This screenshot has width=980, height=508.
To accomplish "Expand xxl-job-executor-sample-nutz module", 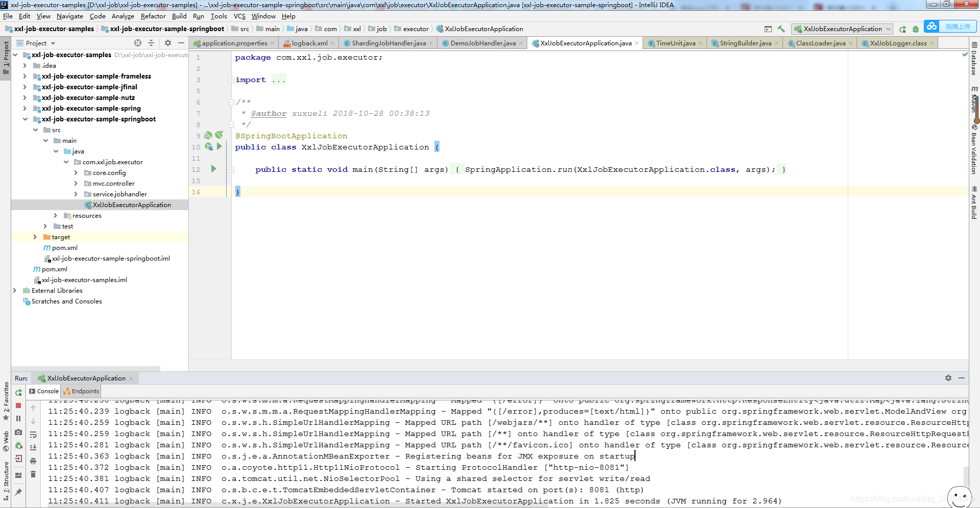I will (x=24, y=98).
